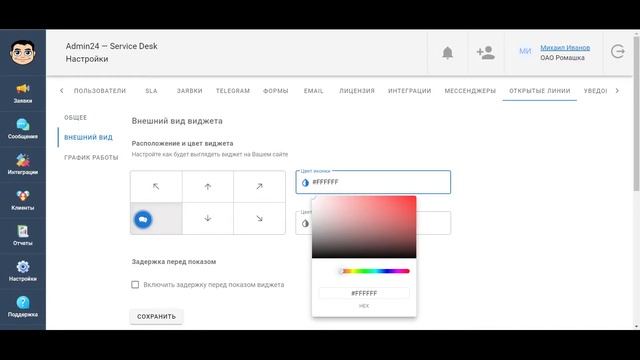Switch to Формы tab
The height and width of the screenshot is (360, 640).
(x=276, y=91)
